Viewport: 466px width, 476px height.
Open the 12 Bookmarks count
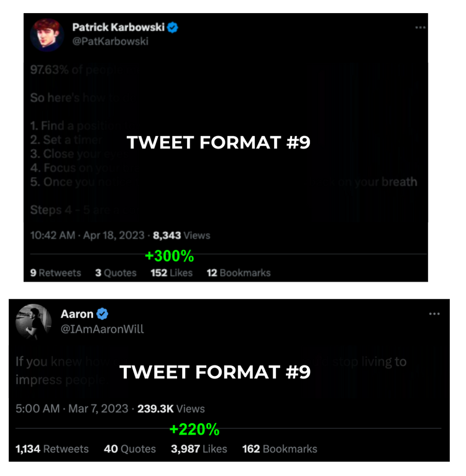(x=239, y=273)
